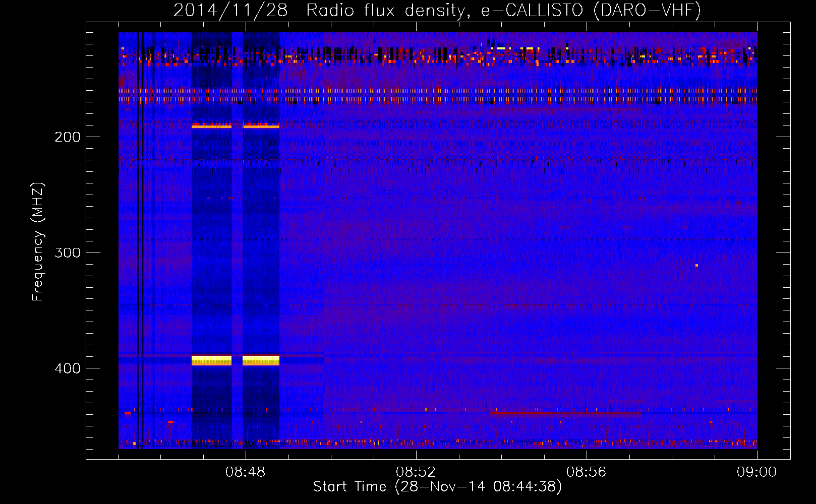Click the isolated orange dot near 310 MHz

696,265
